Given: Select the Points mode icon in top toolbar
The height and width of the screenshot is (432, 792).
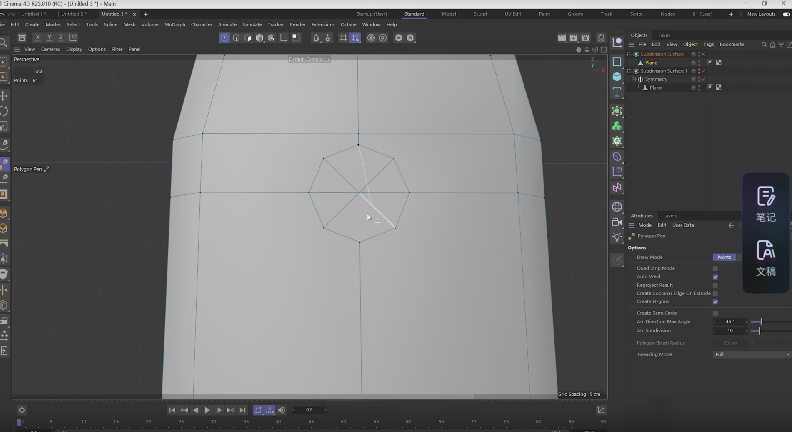Looking at the screenshot, I should (223, 37).
